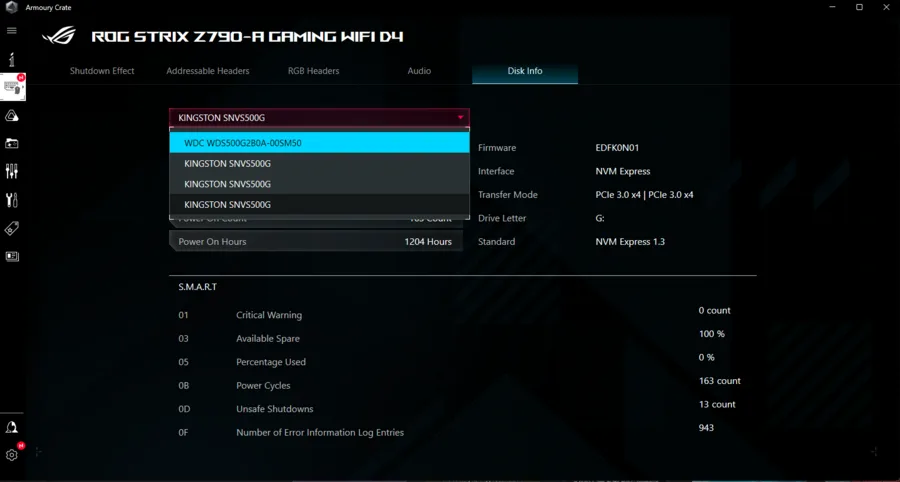
Task: Click the S.M.A.R.T section heading
Action: click(x=197, y=286)
